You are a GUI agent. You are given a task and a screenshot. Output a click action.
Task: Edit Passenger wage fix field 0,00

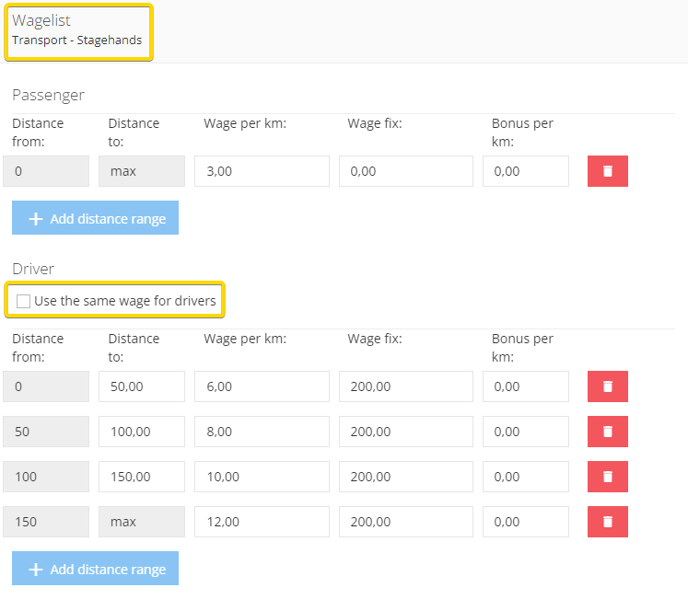(406, 171)
